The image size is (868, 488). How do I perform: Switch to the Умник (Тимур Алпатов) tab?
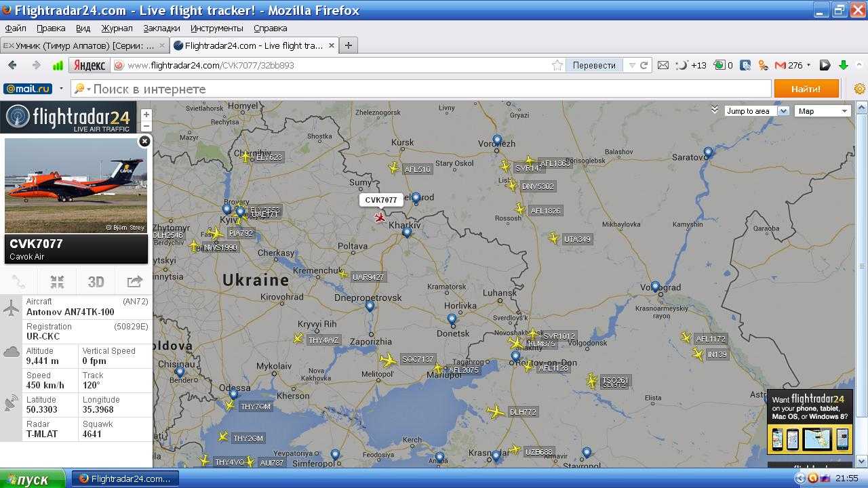point(85,45)
